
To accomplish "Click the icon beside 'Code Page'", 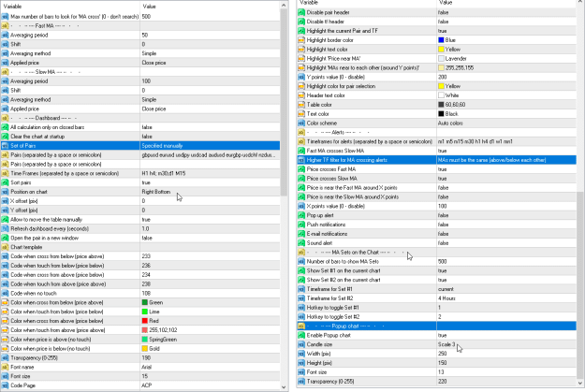I will (5, 385).
